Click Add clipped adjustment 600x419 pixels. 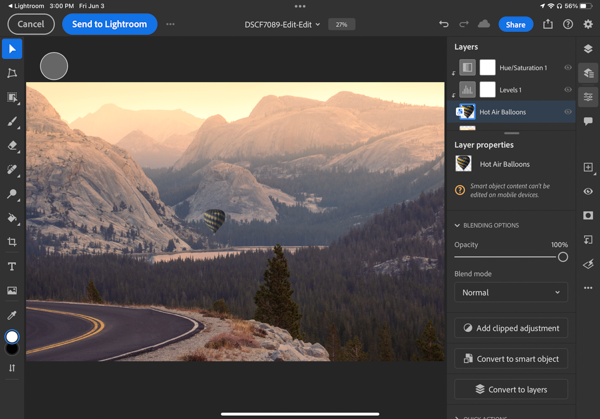click(x=511, y=328)
